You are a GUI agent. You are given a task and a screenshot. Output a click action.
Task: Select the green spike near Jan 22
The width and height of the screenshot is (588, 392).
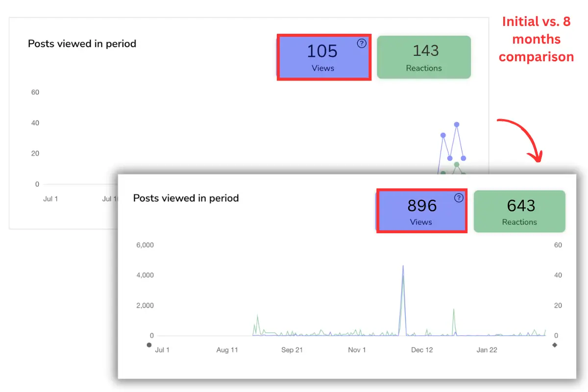(x=454, y=310)
